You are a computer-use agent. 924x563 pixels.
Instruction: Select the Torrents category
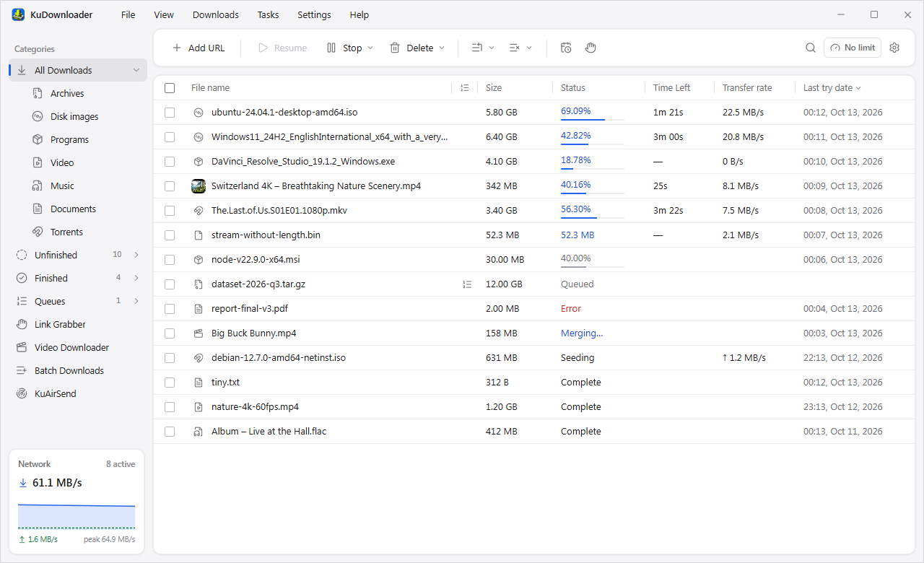(78, 232)
